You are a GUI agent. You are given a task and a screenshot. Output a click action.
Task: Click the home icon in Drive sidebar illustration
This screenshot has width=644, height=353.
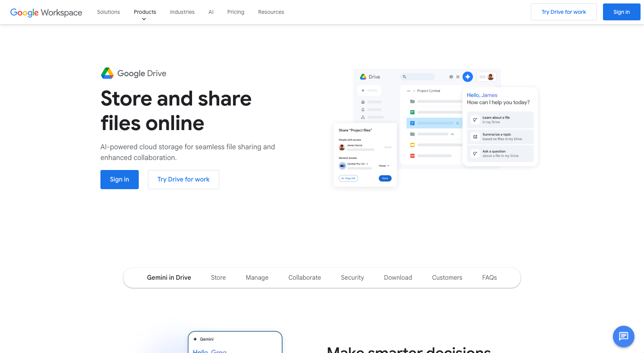pos(363,102)
